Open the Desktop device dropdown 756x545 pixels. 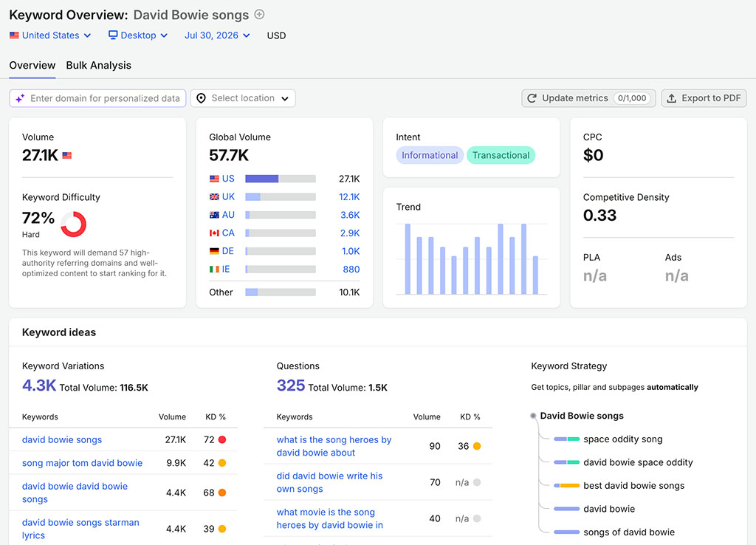click(138, 35)
